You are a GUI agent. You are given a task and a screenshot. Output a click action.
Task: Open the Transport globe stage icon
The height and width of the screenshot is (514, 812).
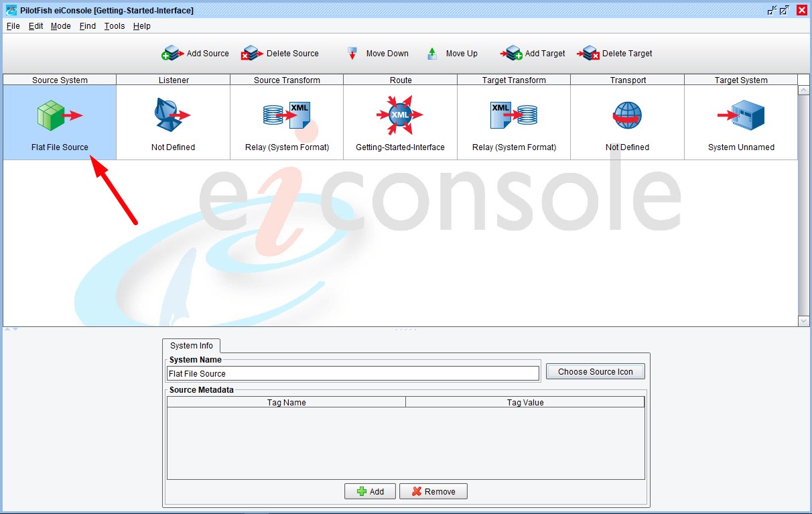(627, 115)
